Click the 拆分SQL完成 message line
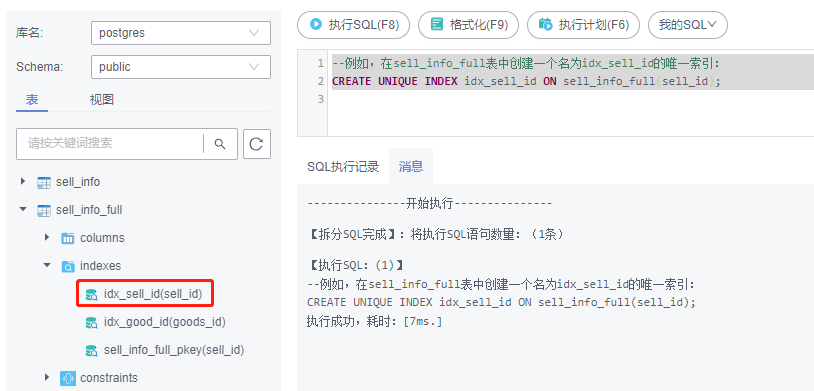This screenshot has height=391, width=814. click(436, 234)
